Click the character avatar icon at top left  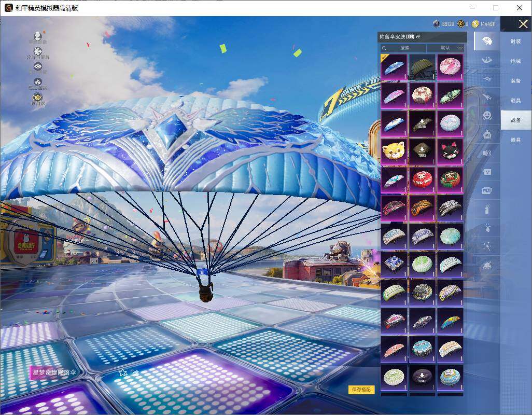click(x=38, y=36)
